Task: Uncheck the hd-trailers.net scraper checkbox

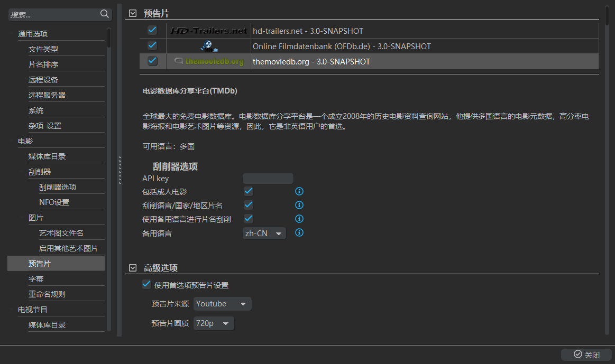Action: click(152, 30)
